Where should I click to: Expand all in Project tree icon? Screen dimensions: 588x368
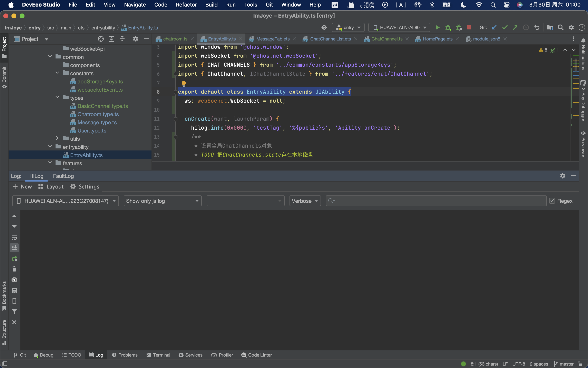point(111,39)
